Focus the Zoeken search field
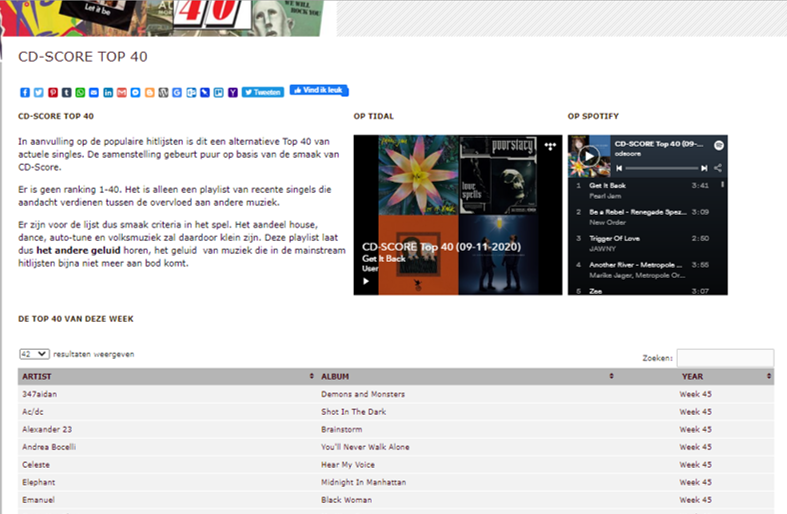The height and width of the screenshot is (514, 787). point(725,358)
